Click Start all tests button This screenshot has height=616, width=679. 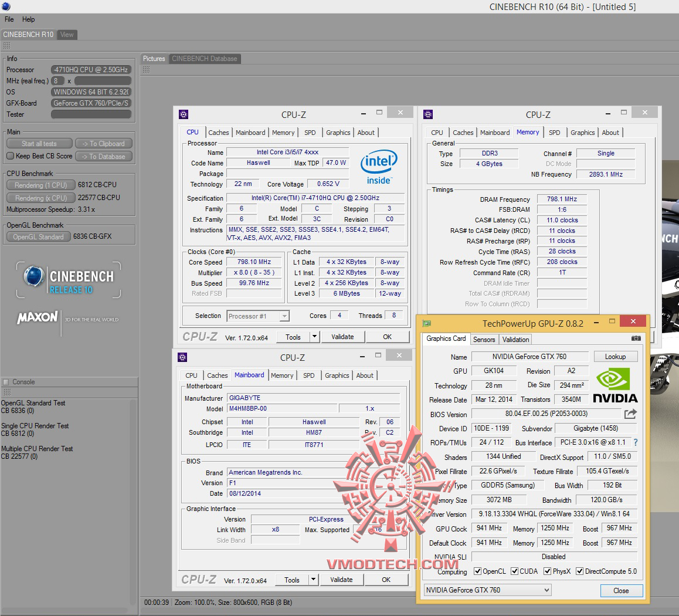[x=39, y=143]
